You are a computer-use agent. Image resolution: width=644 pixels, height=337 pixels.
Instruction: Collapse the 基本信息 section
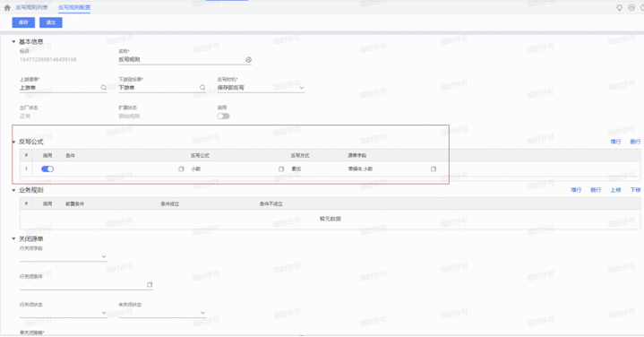point(13,41)
